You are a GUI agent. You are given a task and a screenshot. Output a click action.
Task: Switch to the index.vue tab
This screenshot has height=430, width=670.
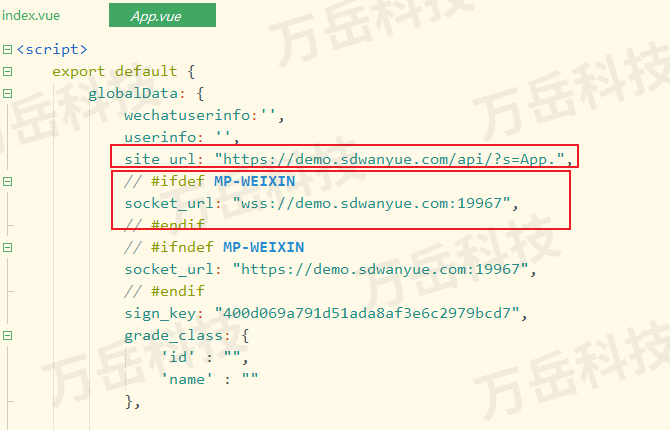pyautogui.click(x=31, y=16)
